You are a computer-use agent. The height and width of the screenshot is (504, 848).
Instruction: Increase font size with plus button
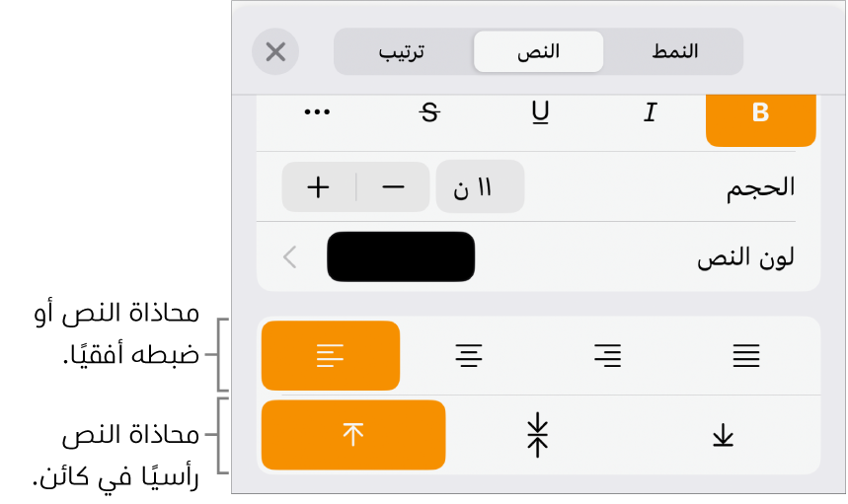(318, 187)
